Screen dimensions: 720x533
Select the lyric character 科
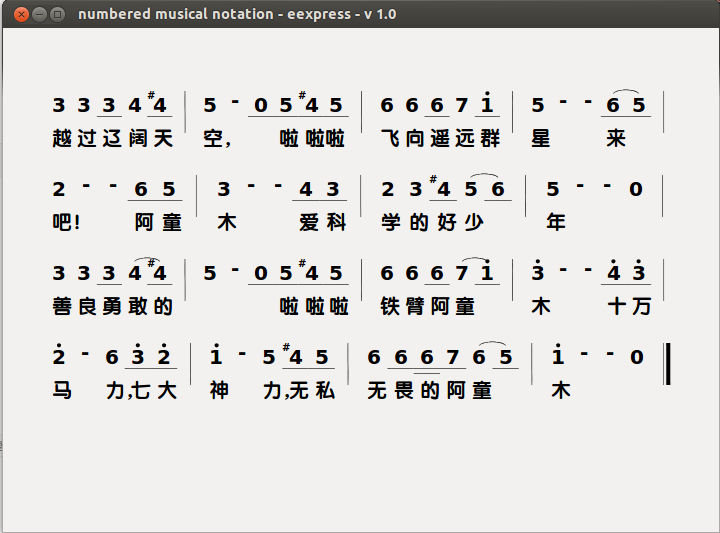[x=337, y=222]
